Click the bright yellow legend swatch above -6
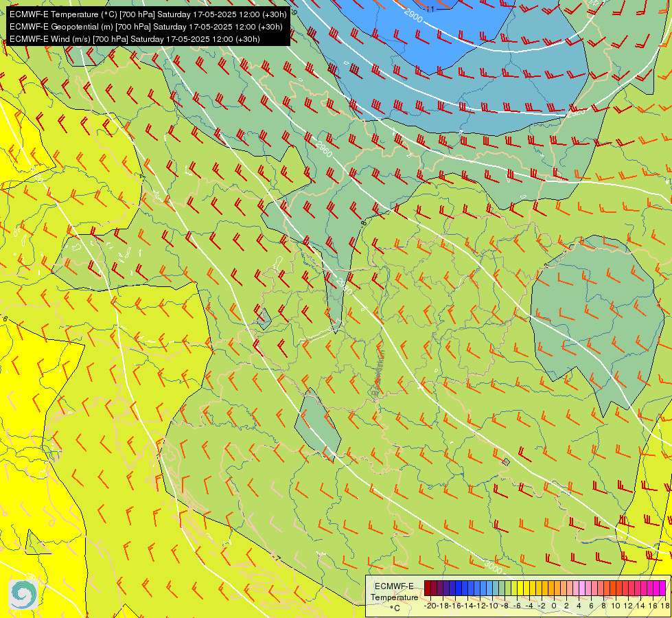 pos(520,588)
